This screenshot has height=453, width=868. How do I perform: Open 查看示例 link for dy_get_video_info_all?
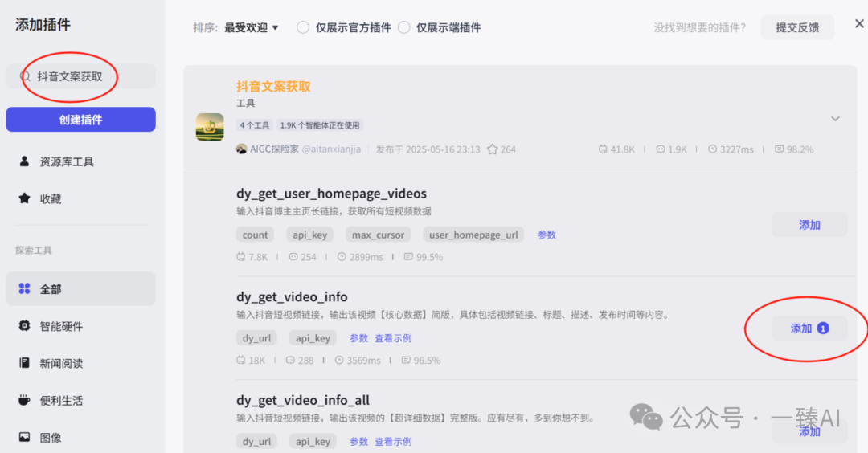(393, 442)
